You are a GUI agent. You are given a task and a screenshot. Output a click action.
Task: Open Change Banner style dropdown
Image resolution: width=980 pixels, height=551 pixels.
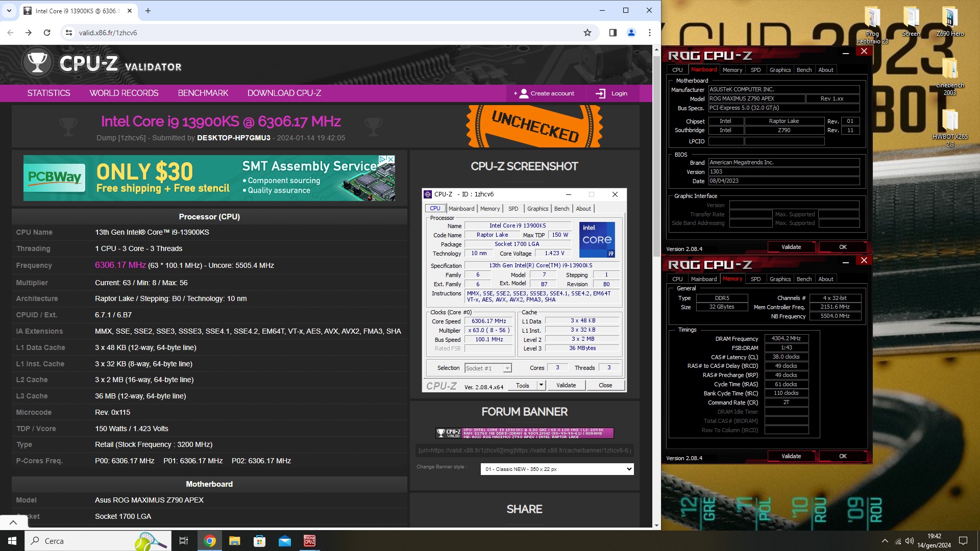coord(557,469)
